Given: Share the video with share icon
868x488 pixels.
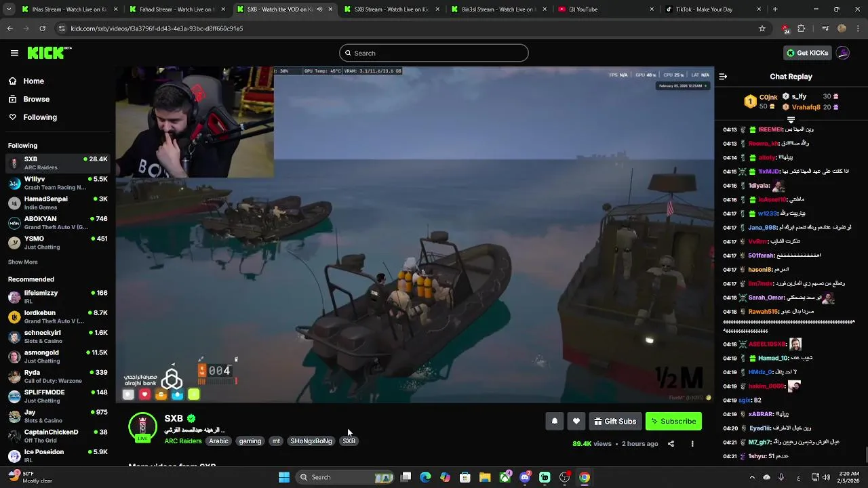Looking at the screenshot, I should 671,444.
